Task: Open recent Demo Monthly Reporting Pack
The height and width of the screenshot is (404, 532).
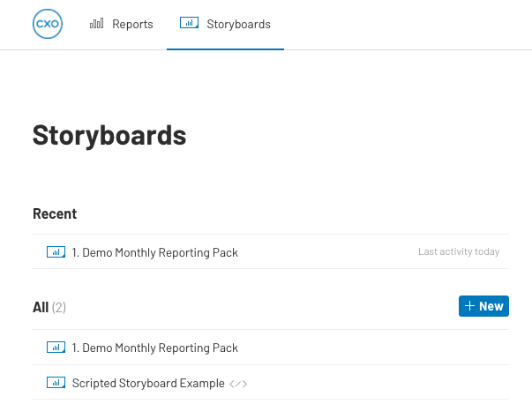Action: point(154,252)
